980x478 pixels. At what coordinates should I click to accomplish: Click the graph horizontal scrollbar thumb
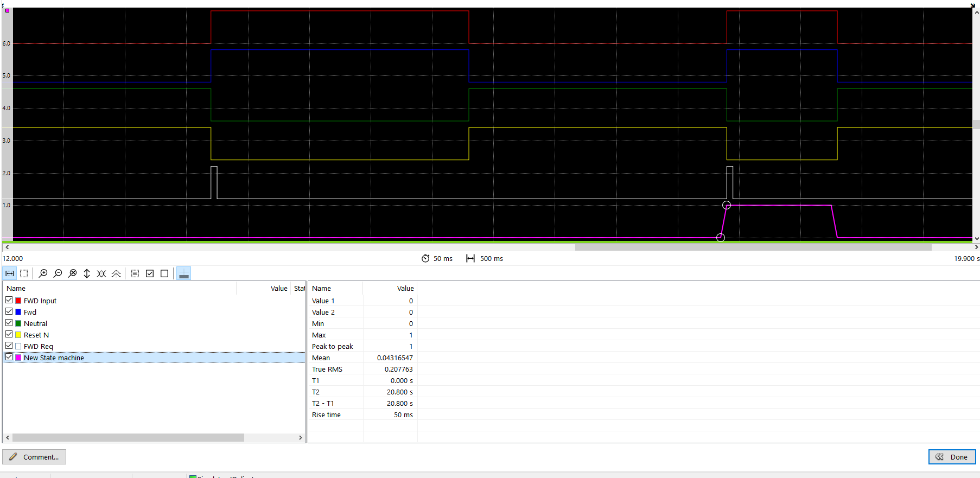click(x=753, y=247)
